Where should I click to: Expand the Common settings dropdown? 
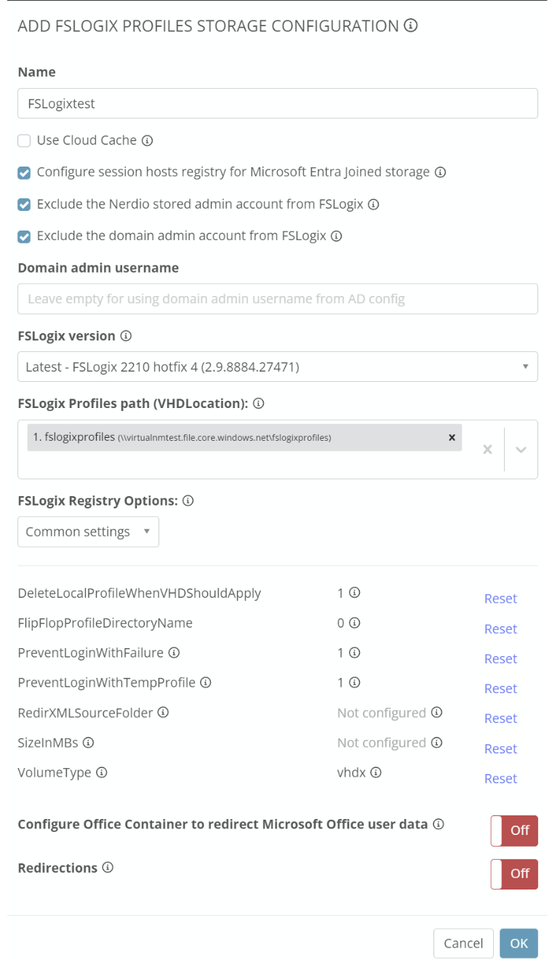(x=88, y=532)
